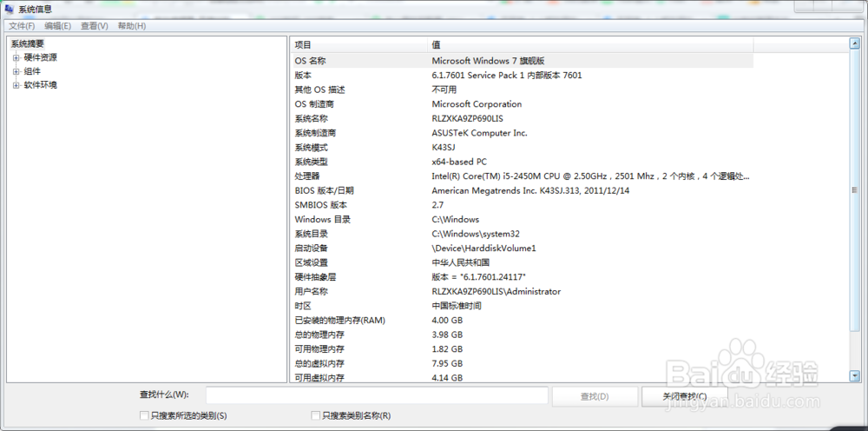
Task: Select the BIOS 版本/日期 row
Action: 522,190
